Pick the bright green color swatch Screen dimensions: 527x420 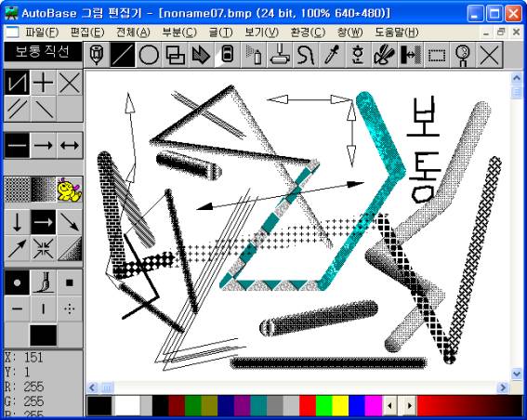pyautogui.click(x=324, y=405)
